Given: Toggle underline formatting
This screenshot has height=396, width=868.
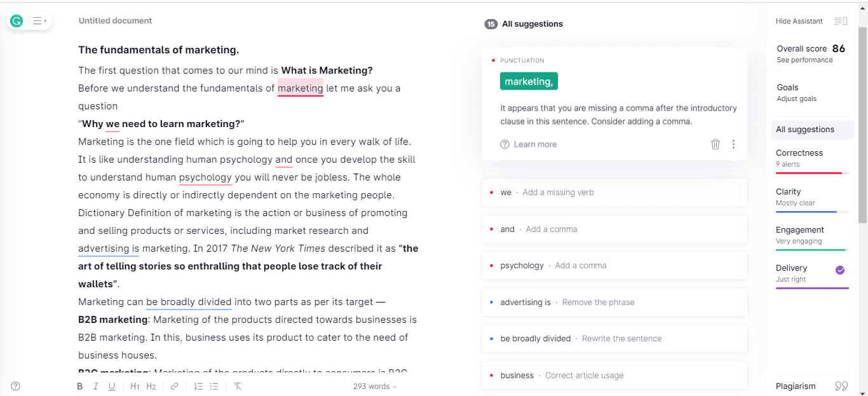Looking at the screenshot, I should pyautogui.click(x=112, y=386).
